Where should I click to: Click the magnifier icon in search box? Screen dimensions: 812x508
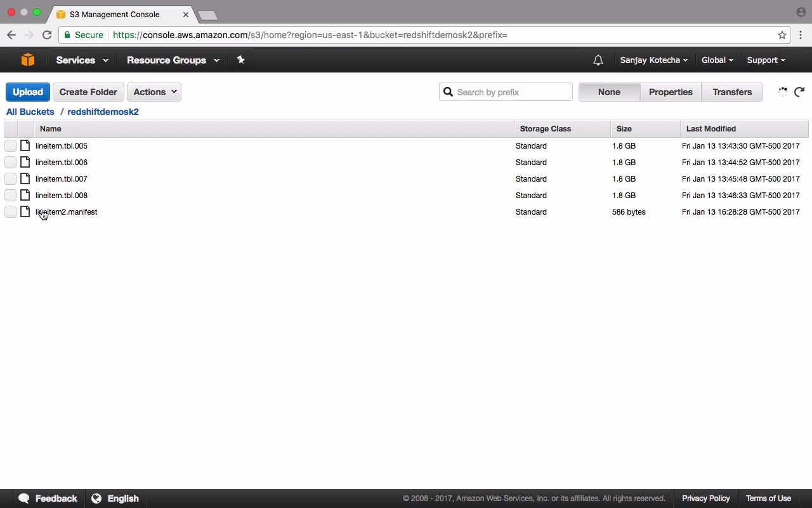tap(448, 92)
